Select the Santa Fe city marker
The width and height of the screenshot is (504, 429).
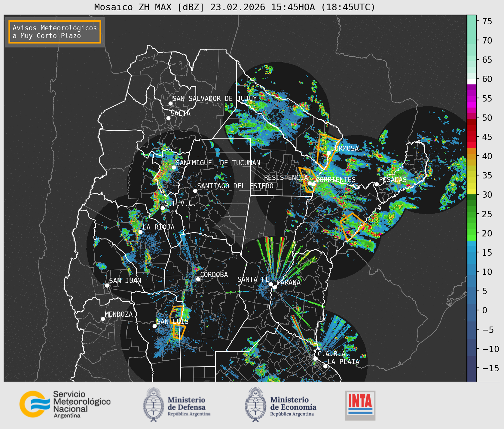tap(270, 284)
